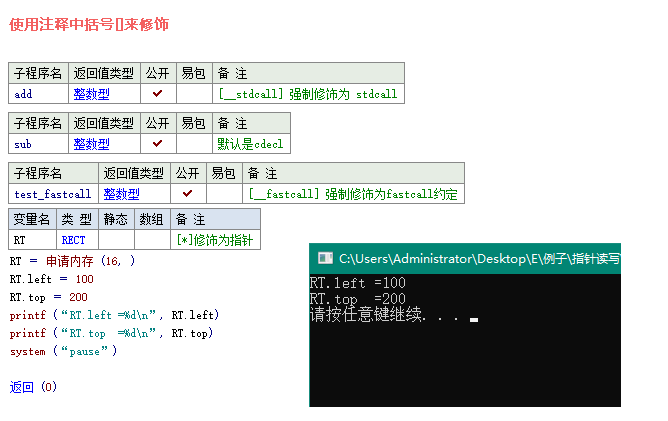
Task: Click the code line 'RT = 申请内存 (16, )'
Action: click(72, 261)
